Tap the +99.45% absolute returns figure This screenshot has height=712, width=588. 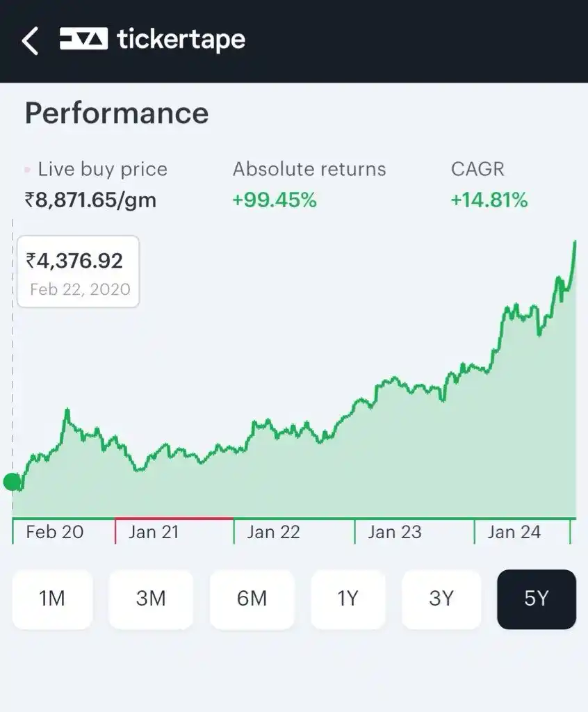tap(275, 200)
